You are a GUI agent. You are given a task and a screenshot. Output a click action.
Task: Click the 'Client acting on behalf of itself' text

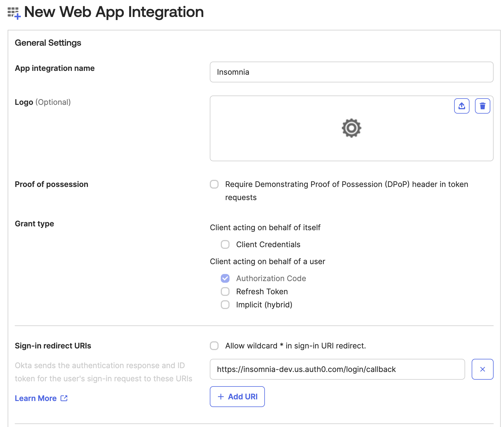coord(265,227)
